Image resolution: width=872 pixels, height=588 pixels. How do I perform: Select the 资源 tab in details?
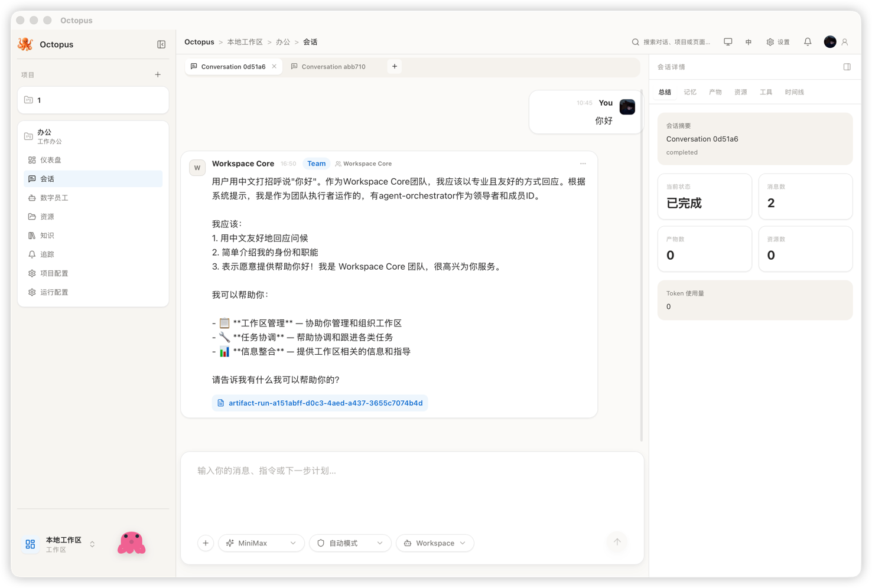[741, 92]
